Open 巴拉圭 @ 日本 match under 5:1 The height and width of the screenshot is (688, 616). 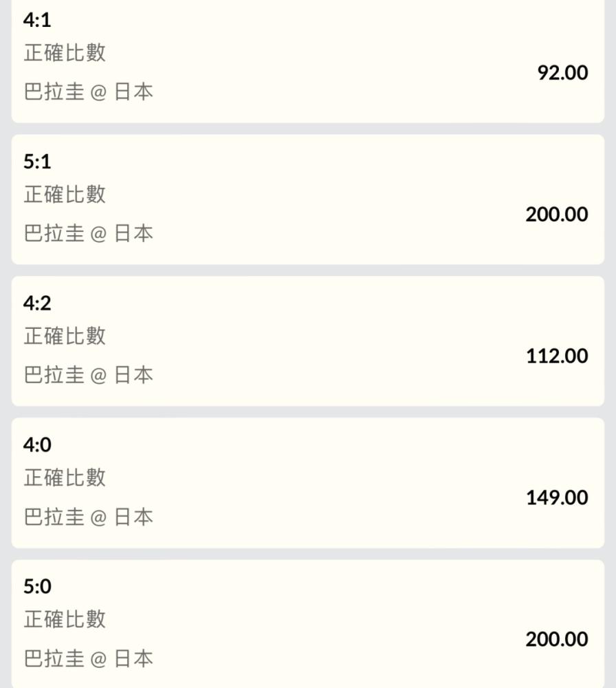(88, 234)
